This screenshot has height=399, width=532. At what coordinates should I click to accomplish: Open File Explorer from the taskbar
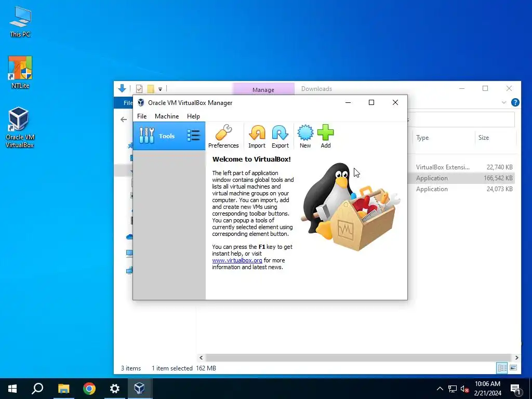point(63,389)
